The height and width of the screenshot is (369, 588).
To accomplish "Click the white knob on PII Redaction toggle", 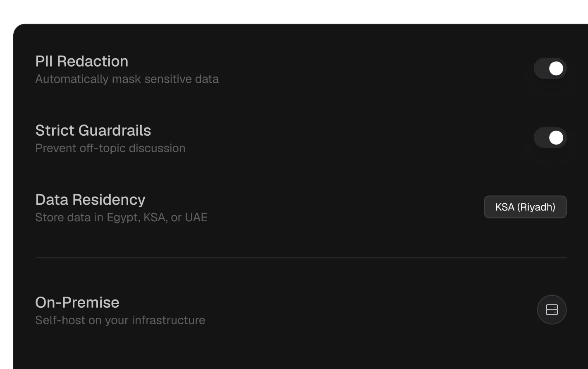I will 556,68.
